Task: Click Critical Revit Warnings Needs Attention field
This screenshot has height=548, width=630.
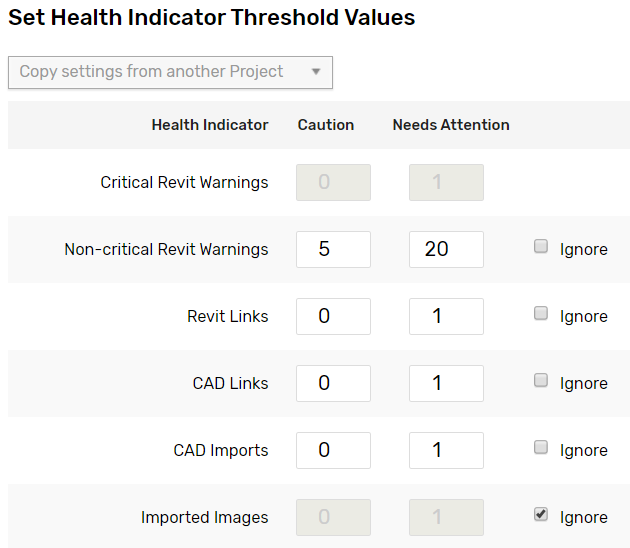Action: click(x=446, y=182)
